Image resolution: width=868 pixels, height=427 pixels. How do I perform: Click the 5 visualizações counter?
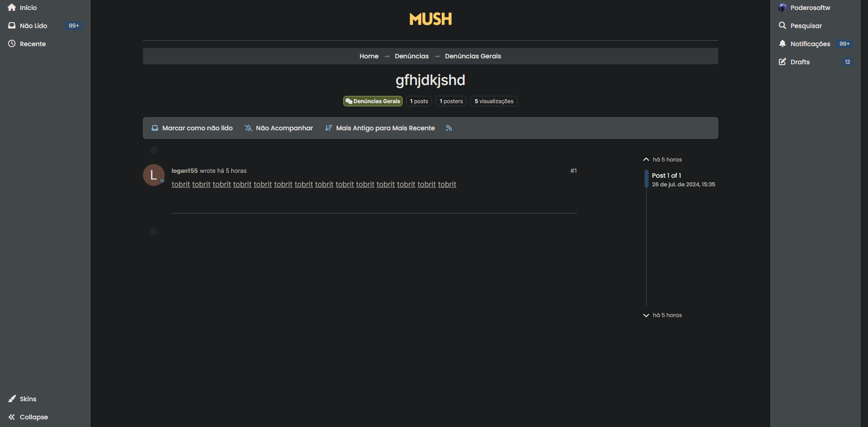[493, 101]
